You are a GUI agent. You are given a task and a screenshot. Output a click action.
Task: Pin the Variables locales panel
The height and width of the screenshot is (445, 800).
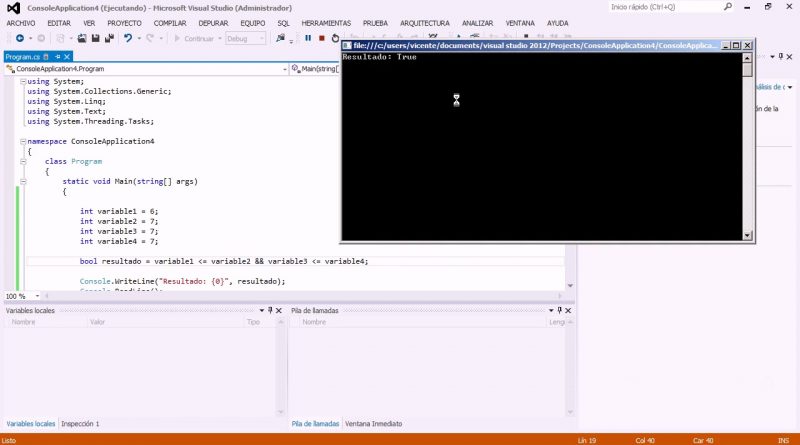[270, 310]
